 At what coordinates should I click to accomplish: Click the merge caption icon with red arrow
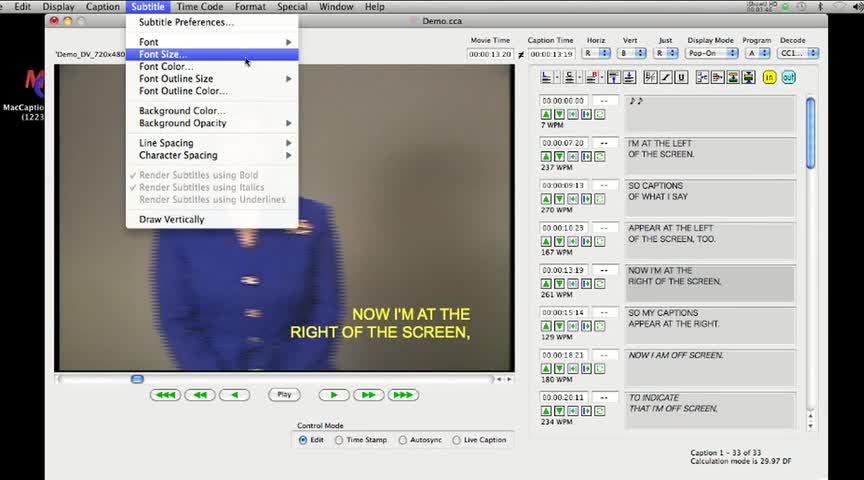click(717, 78)
